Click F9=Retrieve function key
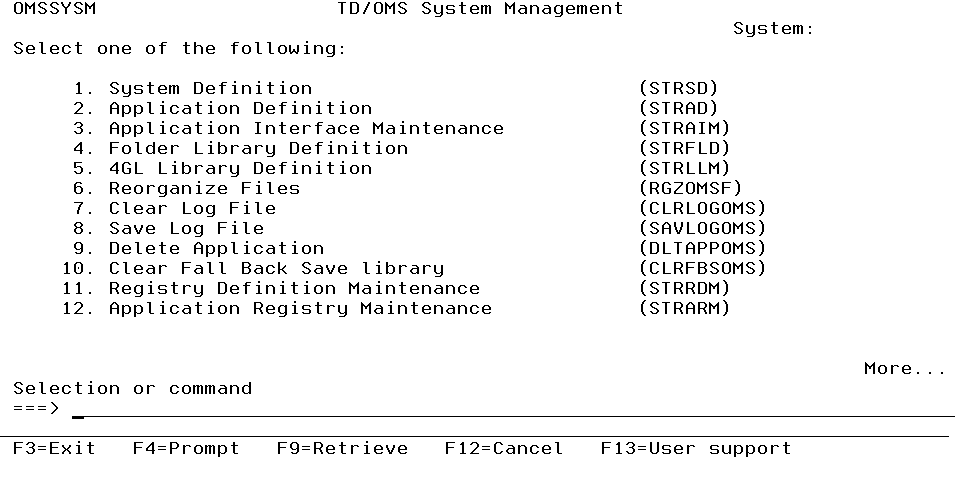The height and width of the screenshot is (480, 955). (x=342, y=448)
